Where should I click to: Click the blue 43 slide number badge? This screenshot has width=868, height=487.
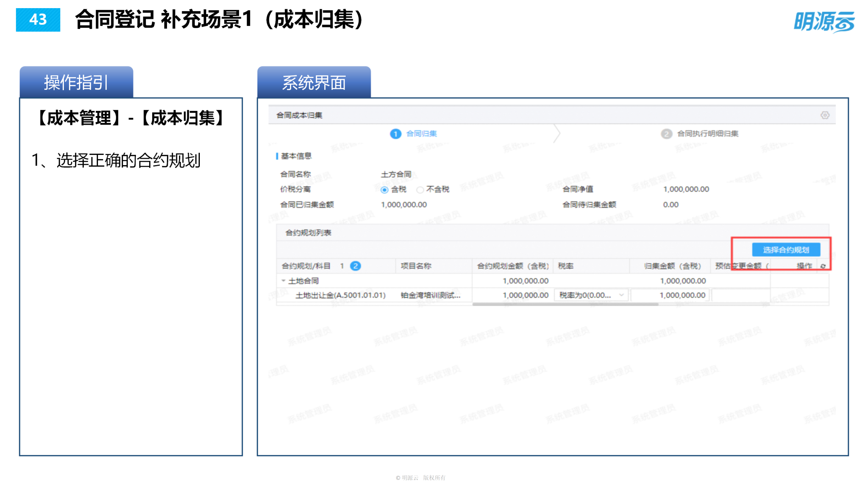pyautogui.click(x=38, y=20)
